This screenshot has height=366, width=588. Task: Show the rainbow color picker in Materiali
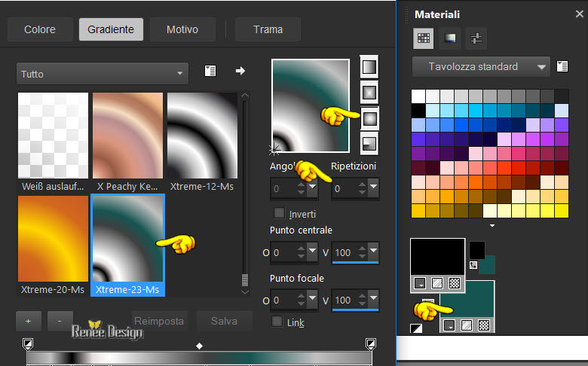(x=449, y=38)
